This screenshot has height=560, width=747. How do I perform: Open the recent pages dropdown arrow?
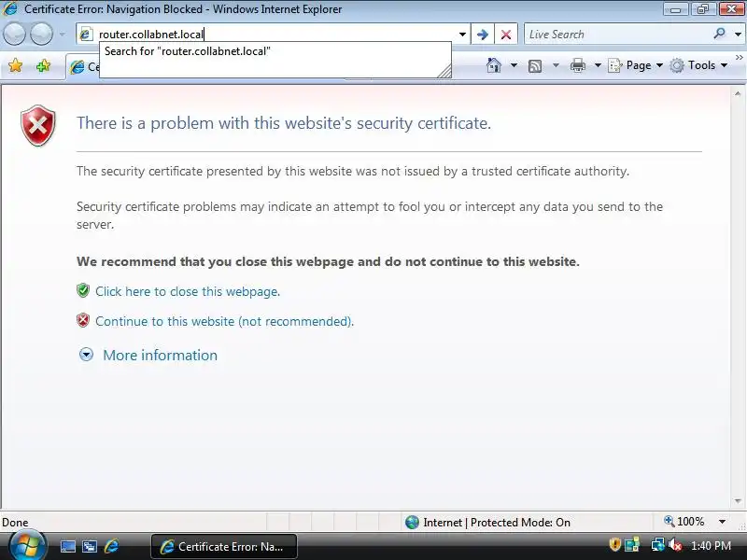(62, 35)
